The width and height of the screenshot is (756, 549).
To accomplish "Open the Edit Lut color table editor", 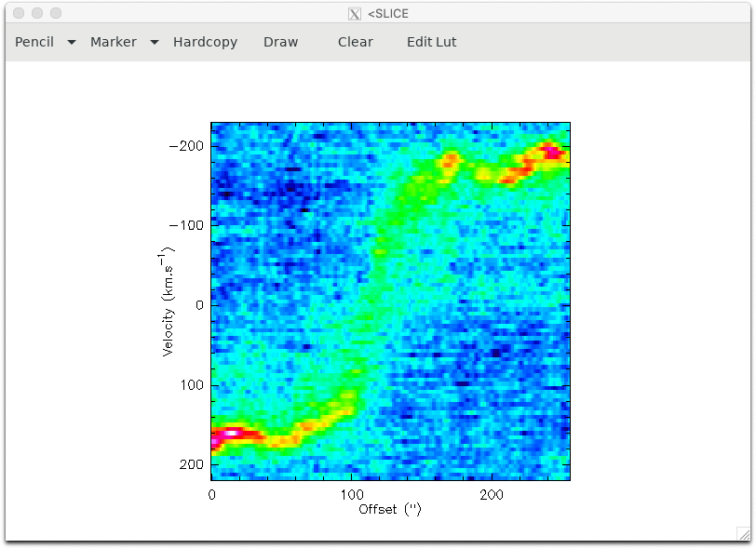I will (x=431, y=42).
